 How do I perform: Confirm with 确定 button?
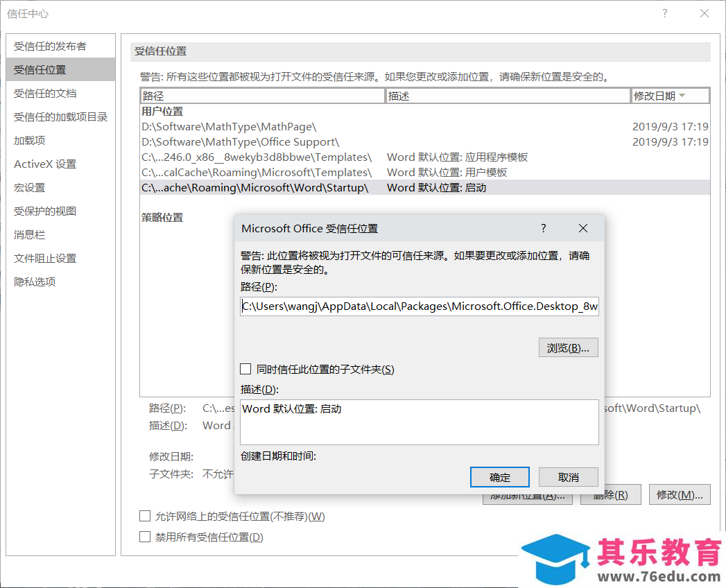coord(499,477)
